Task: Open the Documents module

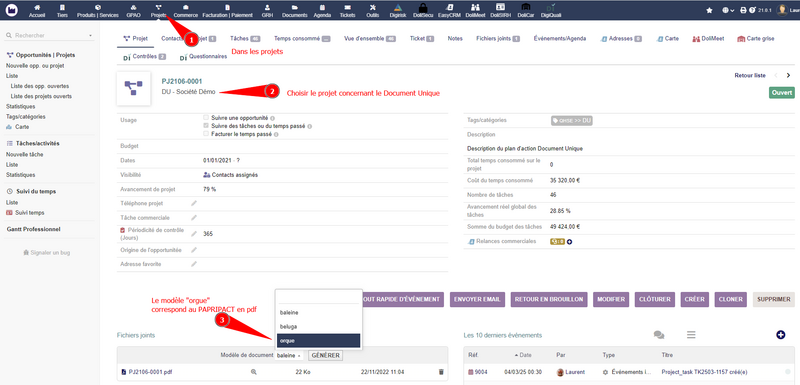Action: click(x=294, y=11)
